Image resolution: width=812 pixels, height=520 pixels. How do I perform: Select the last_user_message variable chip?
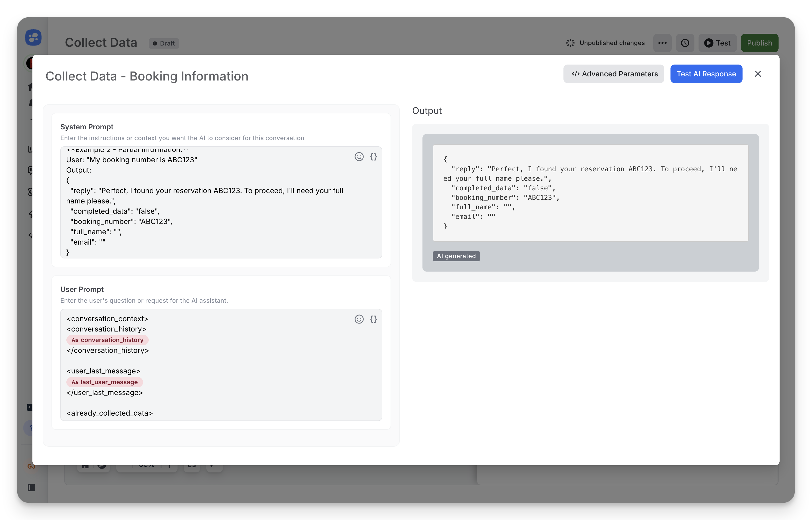pos(105,382)
